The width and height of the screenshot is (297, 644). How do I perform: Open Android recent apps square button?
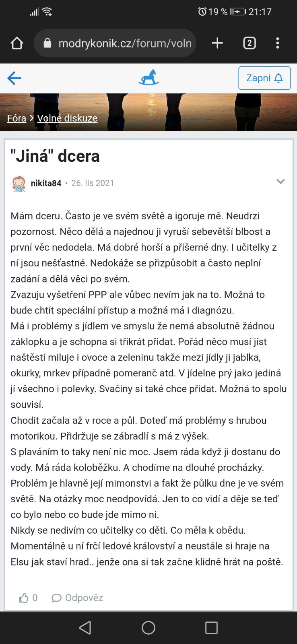211,627
